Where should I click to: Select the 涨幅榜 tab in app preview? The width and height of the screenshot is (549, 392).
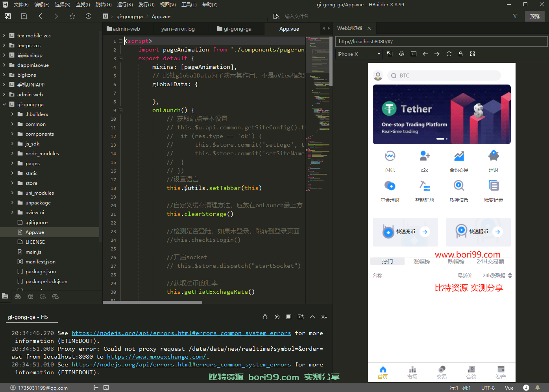421,261
